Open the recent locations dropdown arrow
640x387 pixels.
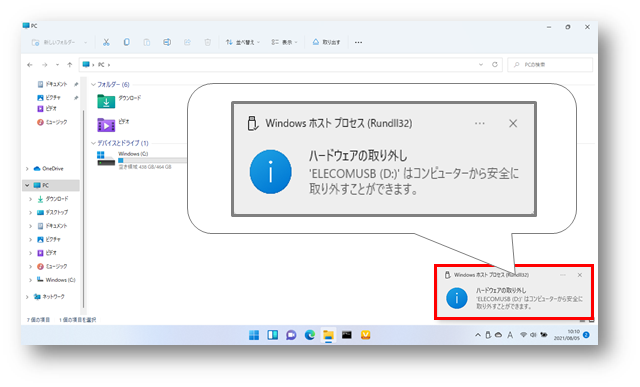57,64
